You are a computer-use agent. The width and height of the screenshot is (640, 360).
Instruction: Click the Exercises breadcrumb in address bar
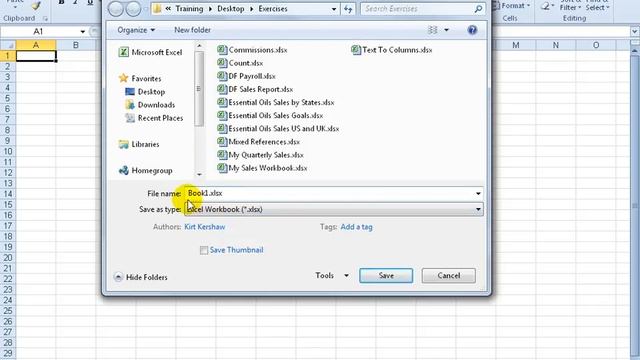pyautogui.click(x=273, y=9)
